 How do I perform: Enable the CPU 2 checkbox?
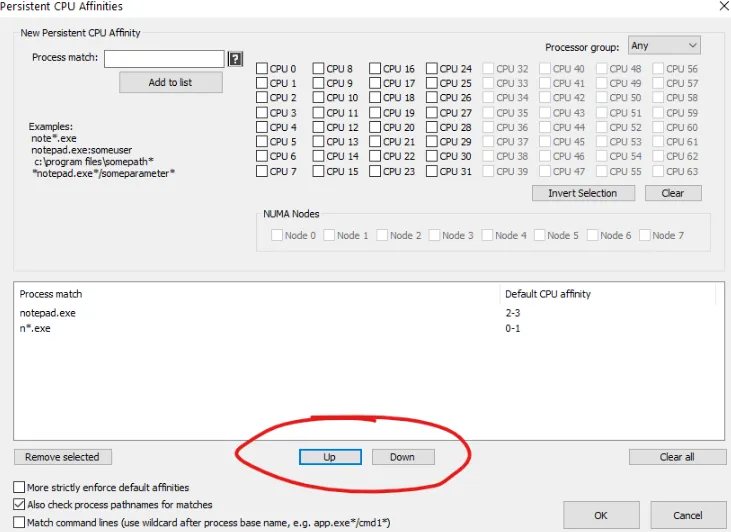tap(262, 97)
